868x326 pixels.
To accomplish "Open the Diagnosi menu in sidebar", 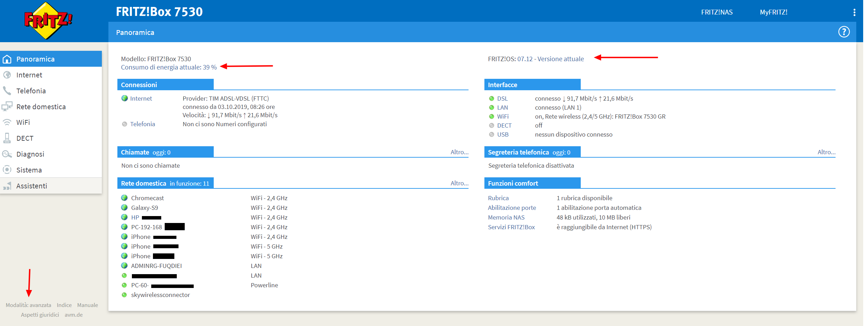I will [x=51, y=154].
